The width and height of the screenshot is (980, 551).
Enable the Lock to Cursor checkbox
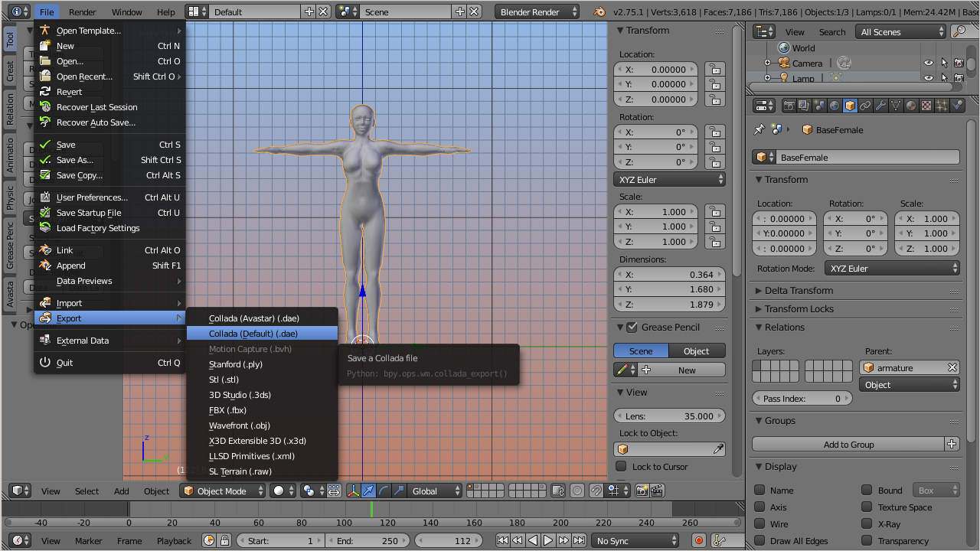pyautogui.click(x=622, y=467)
